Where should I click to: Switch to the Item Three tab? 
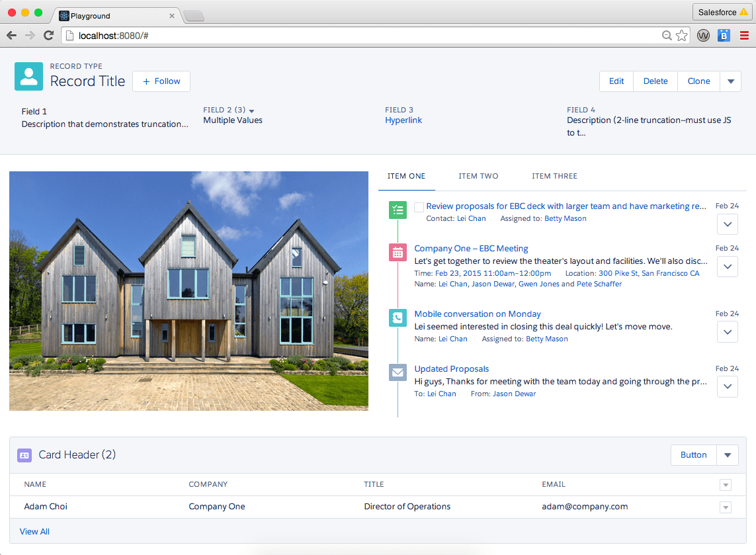(x=554, y=176)
